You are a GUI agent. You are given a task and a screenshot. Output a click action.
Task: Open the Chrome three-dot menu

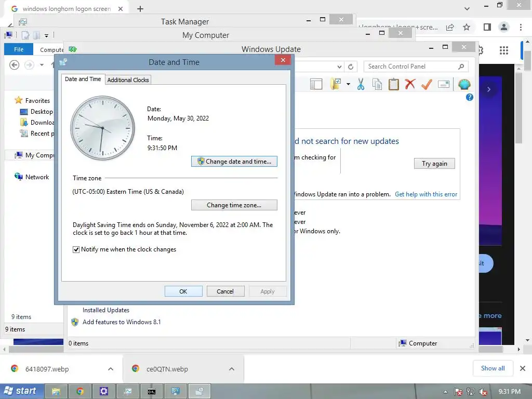click(x=521, y=27)
